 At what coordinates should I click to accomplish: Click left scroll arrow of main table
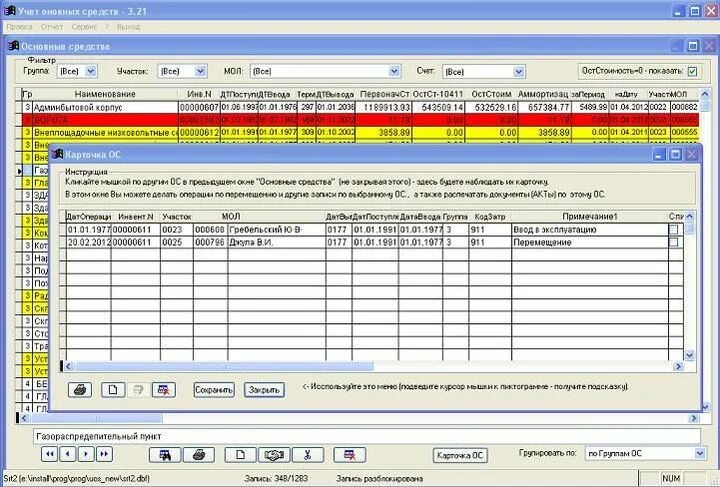coord(24,418)
